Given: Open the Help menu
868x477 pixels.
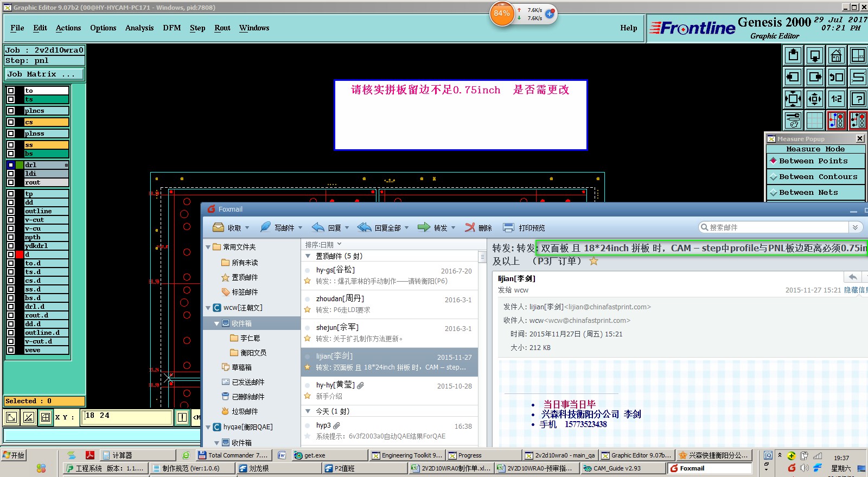Looking at the screenshot, I should tap(629, 28).
